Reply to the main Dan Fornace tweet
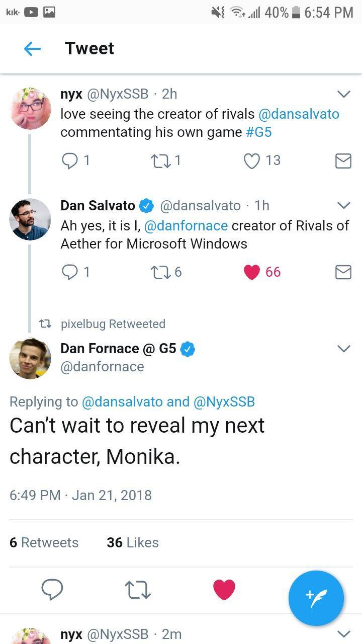The image size is (362, 644). click(x=52, y=589)
